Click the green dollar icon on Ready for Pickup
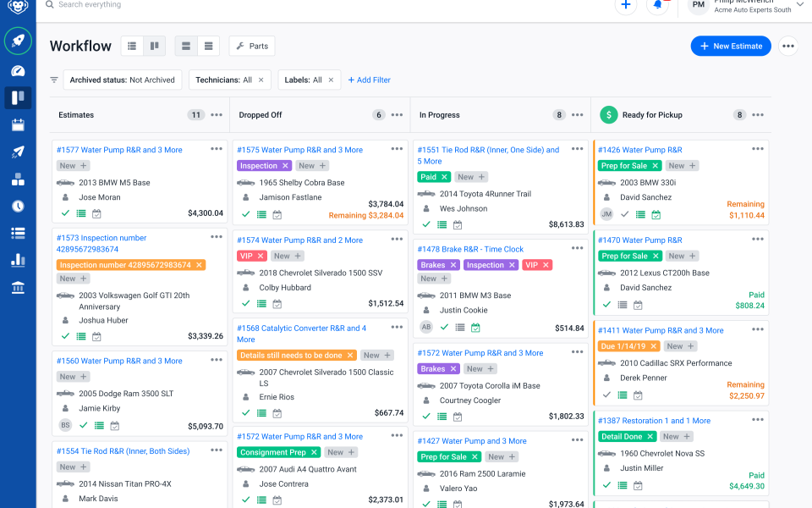Image resolution: width=812 pixels, height=508 pixels. pyautogui.click(x=608, y=115)
